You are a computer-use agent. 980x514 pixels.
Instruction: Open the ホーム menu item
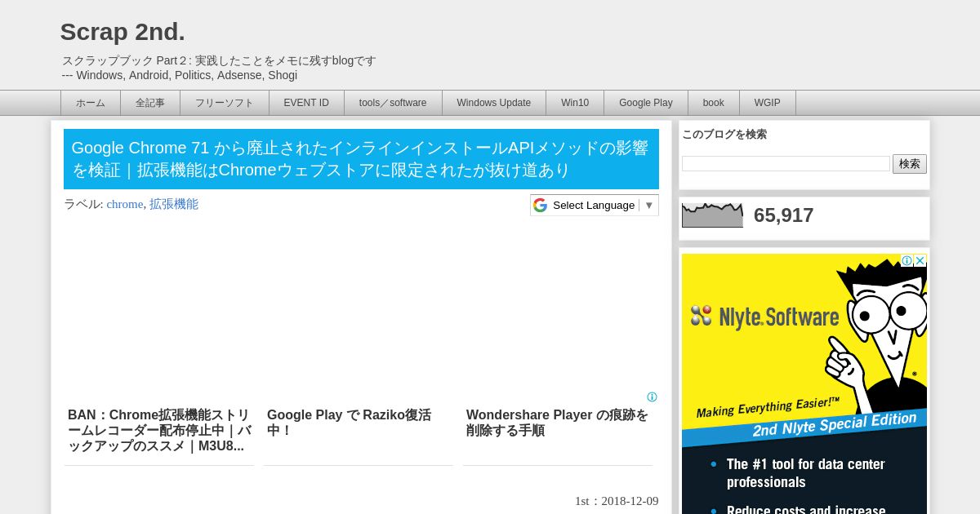tap(91, 103)
